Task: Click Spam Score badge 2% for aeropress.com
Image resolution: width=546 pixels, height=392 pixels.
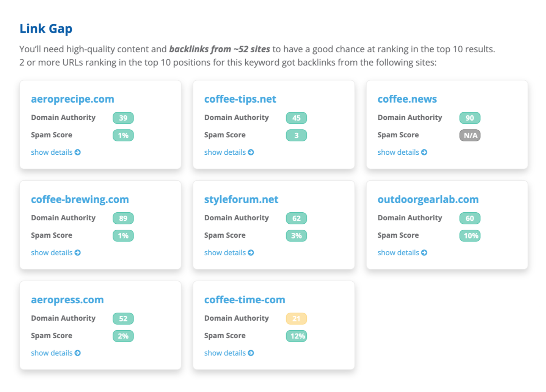Action: (123, 336)
